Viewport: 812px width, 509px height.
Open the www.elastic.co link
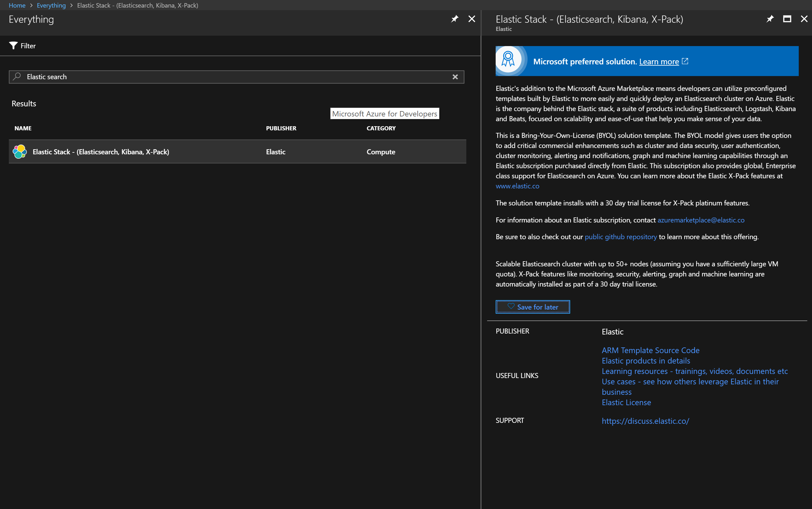(x=517, y=186)
